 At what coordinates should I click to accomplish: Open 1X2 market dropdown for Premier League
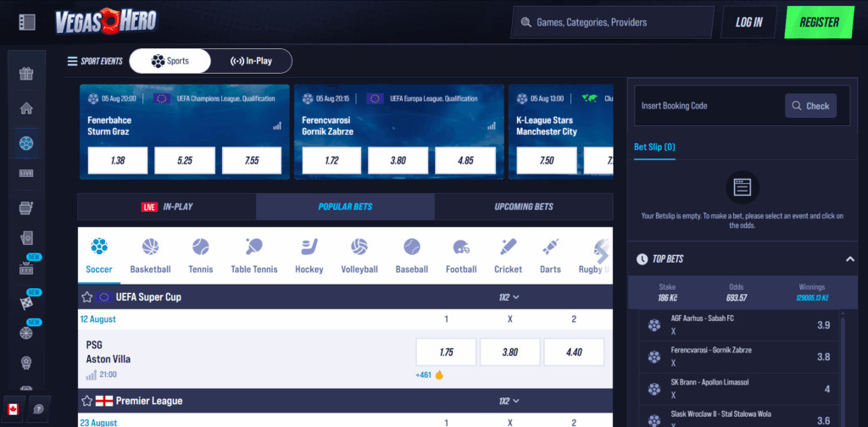click(509, 401)
